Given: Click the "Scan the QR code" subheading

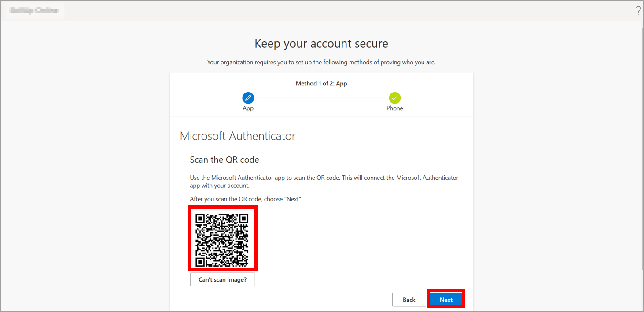Looking at the screenshot, I should point(224,160).
